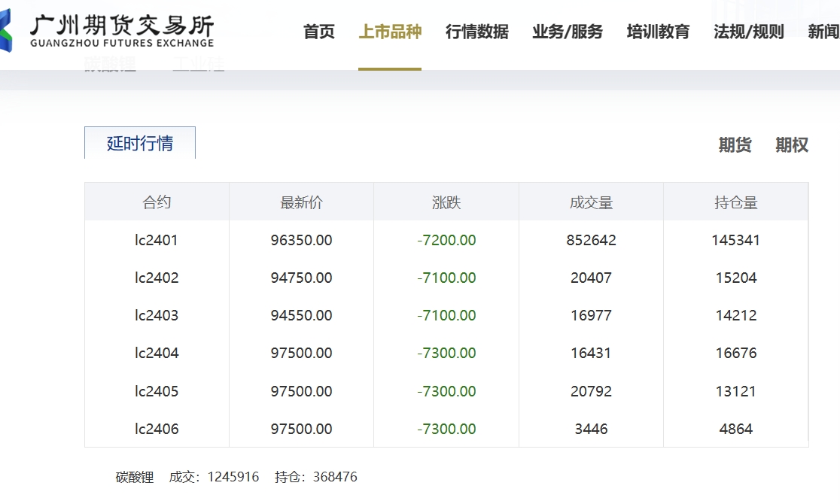The width and height of the screenshot is (840, 504).
Task: Click the 持仓量 column header
Action: [x=735, y=202]
